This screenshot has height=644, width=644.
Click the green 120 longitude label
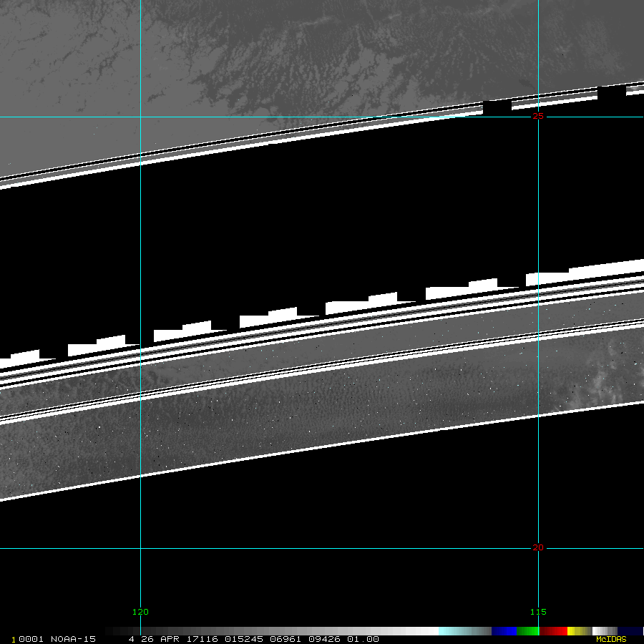click(140, 612)
